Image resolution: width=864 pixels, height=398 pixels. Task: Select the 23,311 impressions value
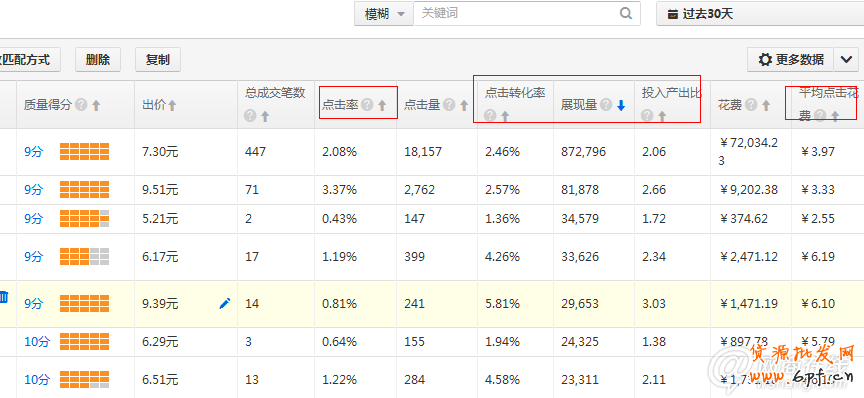pyautogui.click(x=580, y=380)
